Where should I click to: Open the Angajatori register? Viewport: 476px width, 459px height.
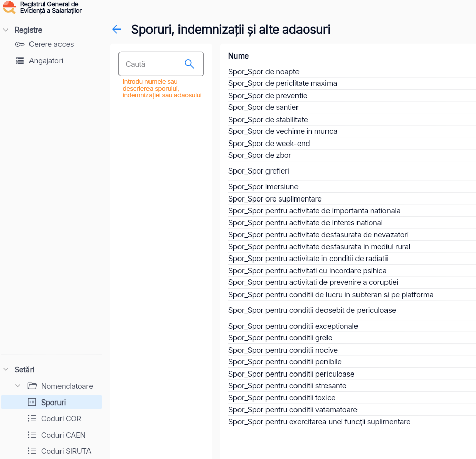pyautogui.click(x=46, y=61)
